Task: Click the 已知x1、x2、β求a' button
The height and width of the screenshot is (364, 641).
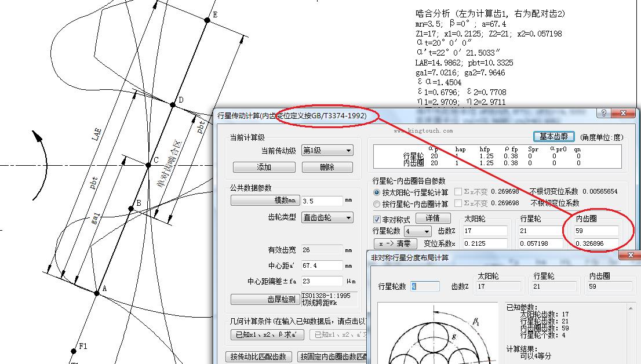Action: tap(268, 334)
